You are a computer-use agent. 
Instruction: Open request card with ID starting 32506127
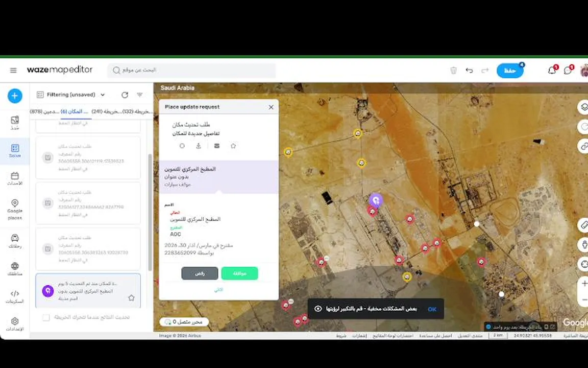point(88,203)
